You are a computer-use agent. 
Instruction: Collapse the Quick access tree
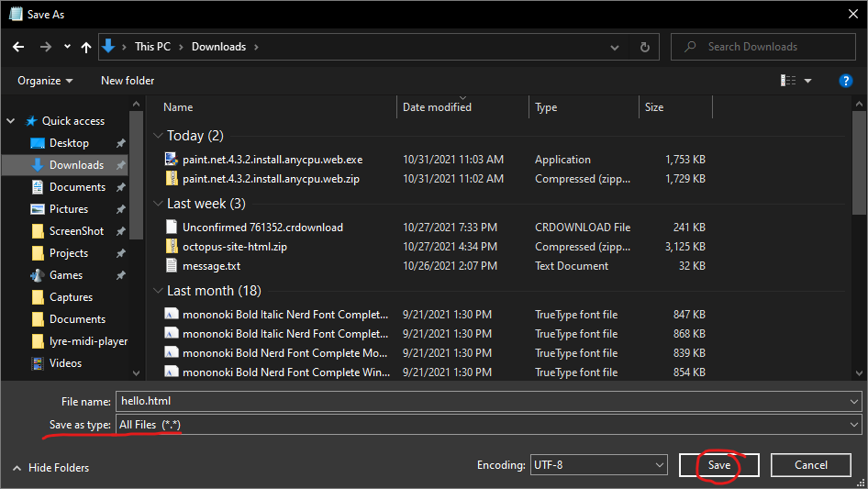(x=10, y=121)
